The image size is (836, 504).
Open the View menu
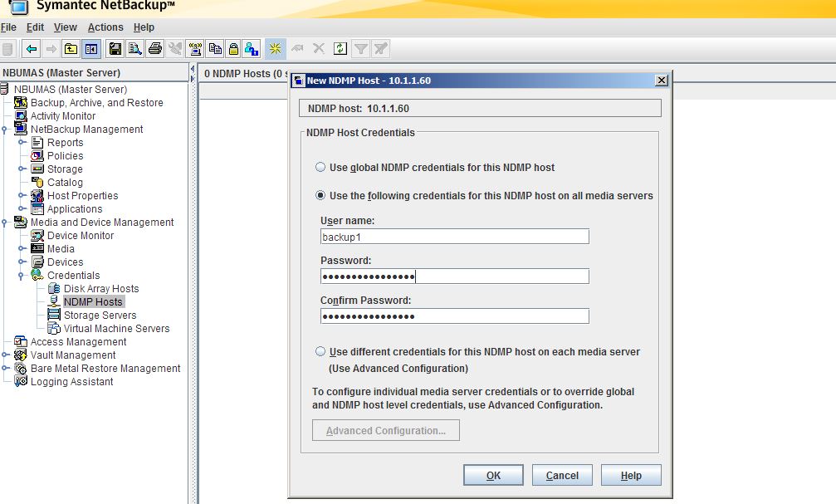65,27
